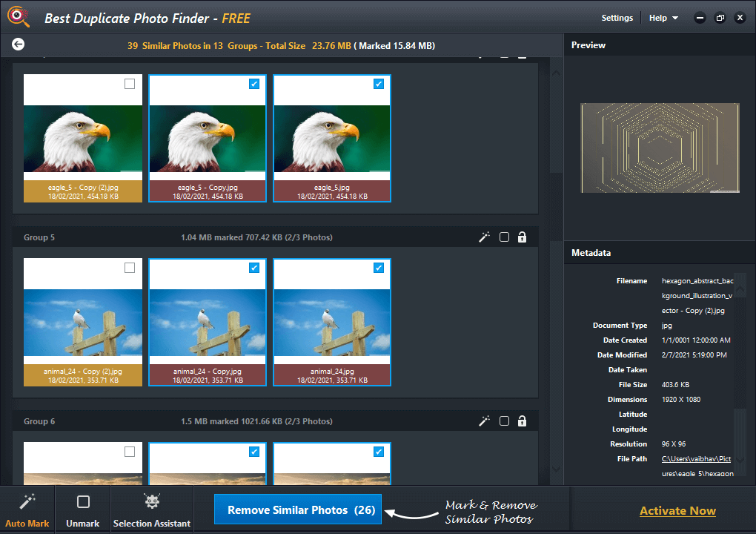Open the Help dropdown menu

[x=662, y=18]
